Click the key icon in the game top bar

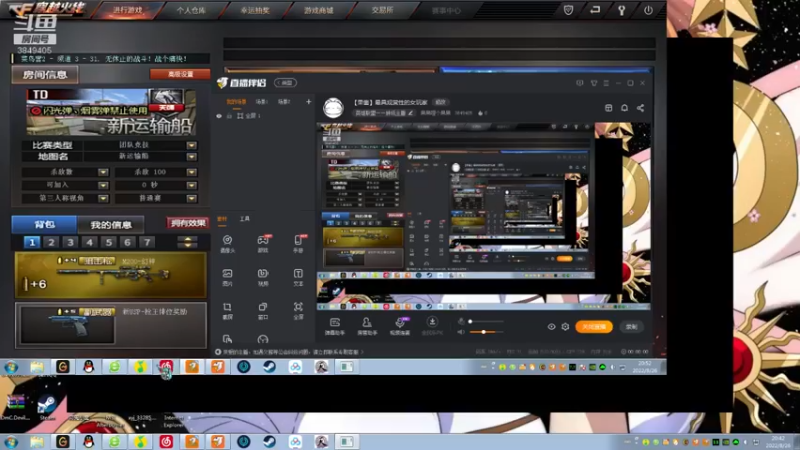[621, 10]
